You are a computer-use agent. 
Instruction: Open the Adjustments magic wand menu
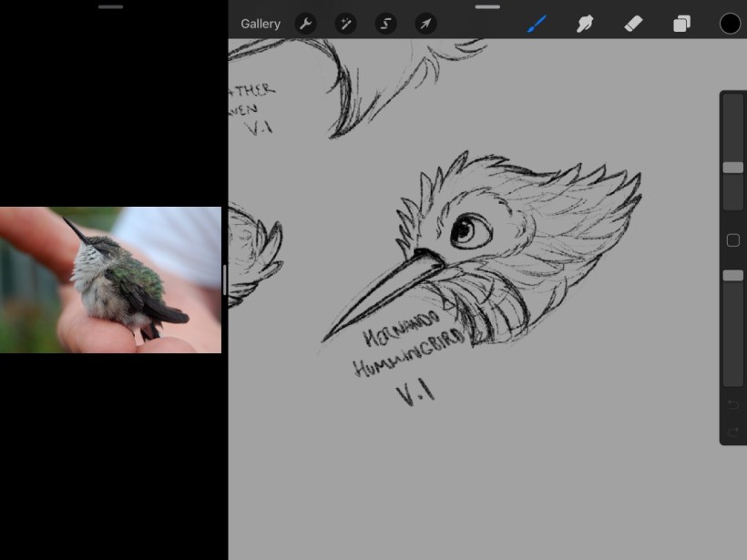pyautogui.click(x=346, y=24)
